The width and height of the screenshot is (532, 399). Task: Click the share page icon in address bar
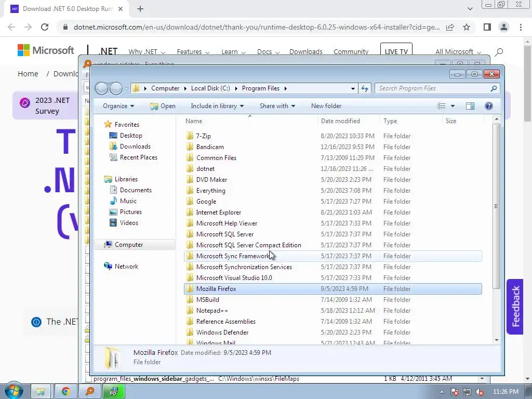pyautogui.click(x=450, y=27)
